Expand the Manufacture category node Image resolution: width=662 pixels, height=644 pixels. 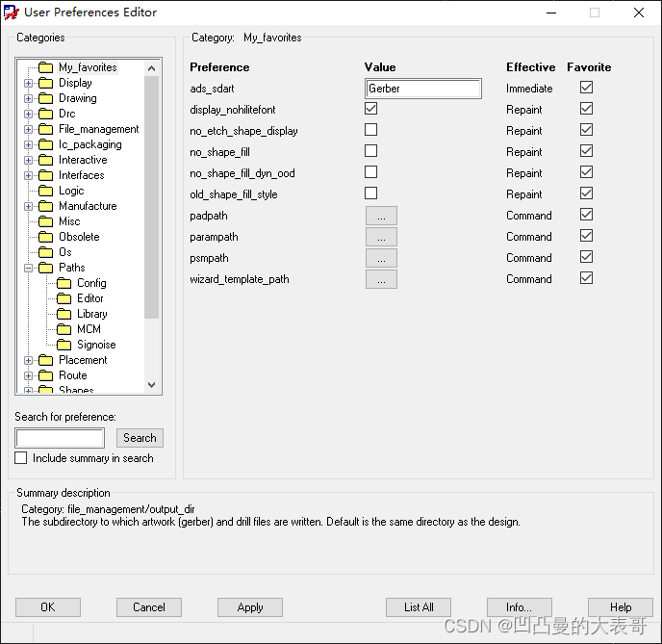point(28,207)
